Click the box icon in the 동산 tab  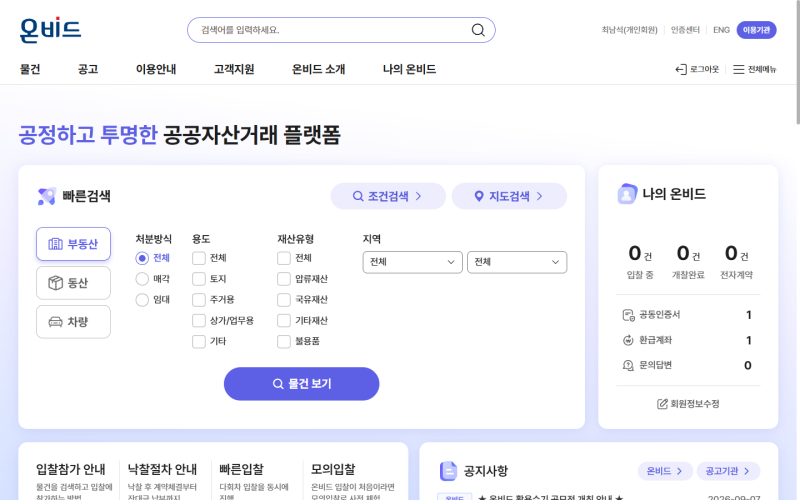[x=55, y=283]
